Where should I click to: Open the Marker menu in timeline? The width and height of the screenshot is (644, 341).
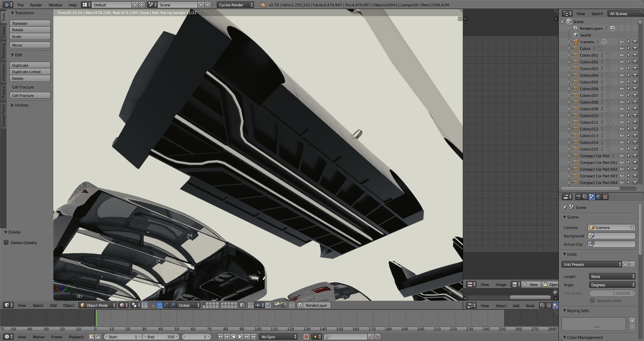(39, 337)
